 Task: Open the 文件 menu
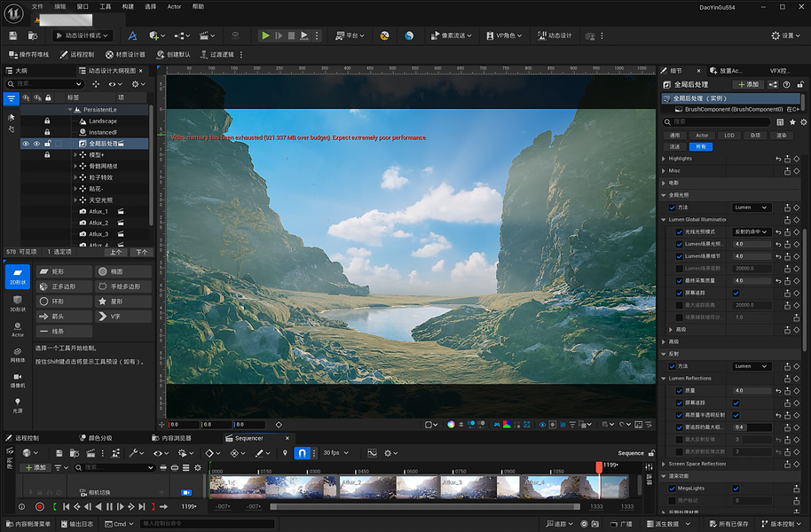pyautogui.click(x=37, y=7)
